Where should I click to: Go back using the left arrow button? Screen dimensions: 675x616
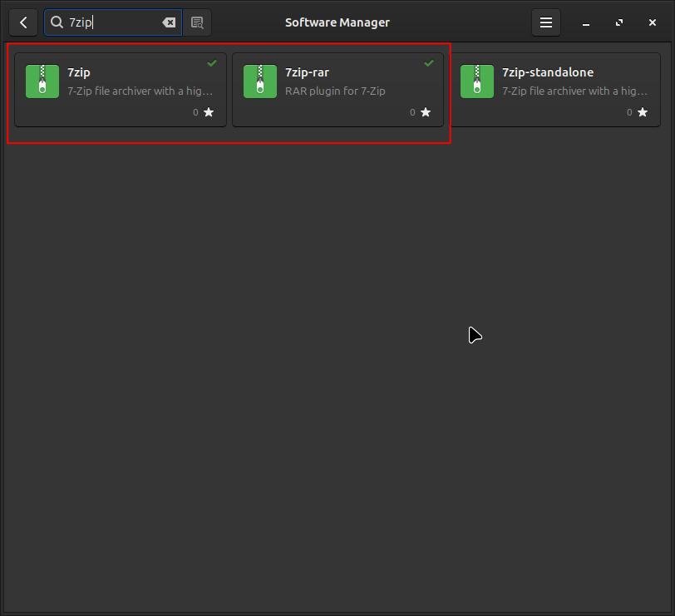pyautogui.click(x=23, y=22)
